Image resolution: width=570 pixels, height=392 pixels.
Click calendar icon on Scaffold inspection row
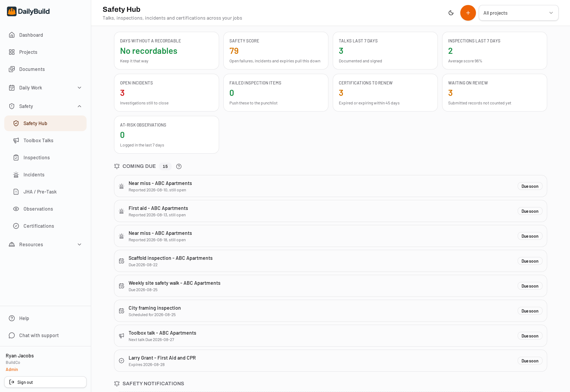coord(121,261)
